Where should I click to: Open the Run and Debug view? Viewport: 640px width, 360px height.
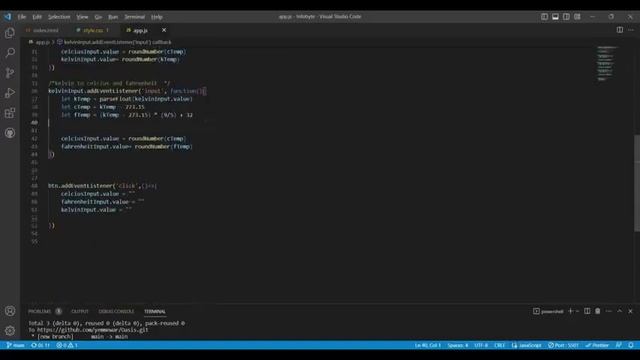(10, 93)
